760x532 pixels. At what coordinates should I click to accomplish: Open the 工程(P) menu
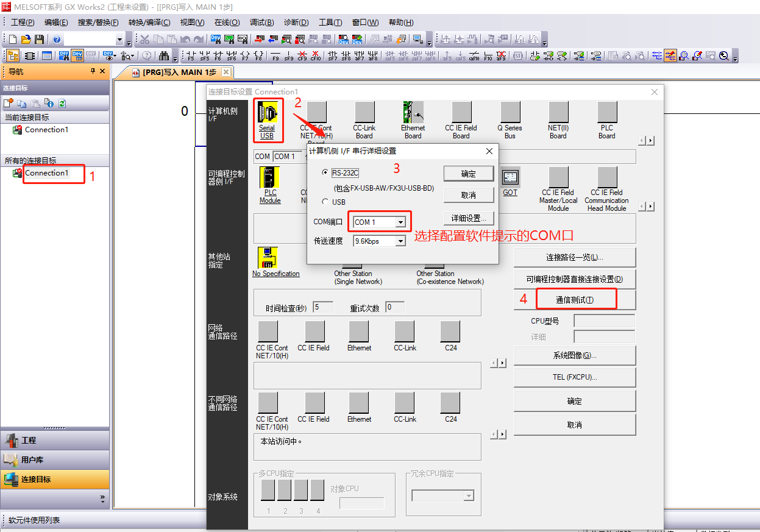(23, 23)
